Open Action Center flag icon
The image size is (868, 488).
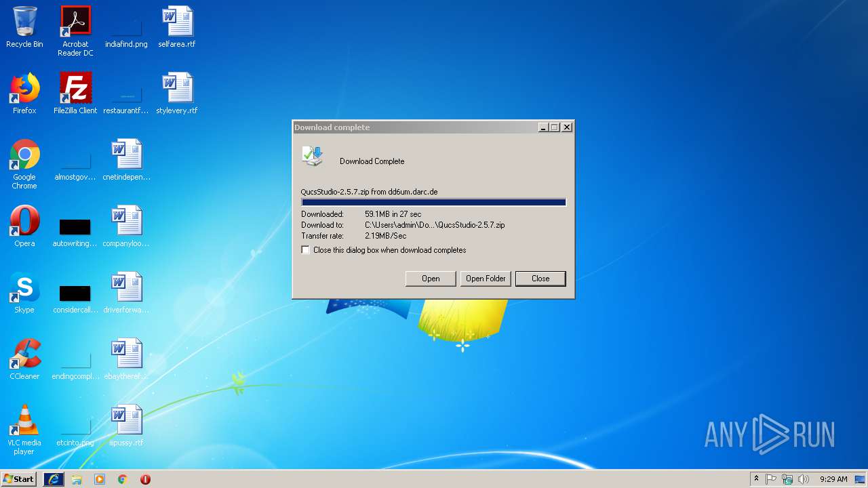tap(771, 479)
